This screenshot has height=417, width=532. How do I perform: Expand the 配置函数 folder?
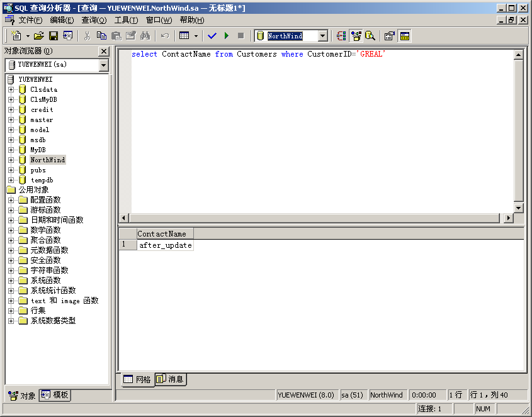click(11, 200)
